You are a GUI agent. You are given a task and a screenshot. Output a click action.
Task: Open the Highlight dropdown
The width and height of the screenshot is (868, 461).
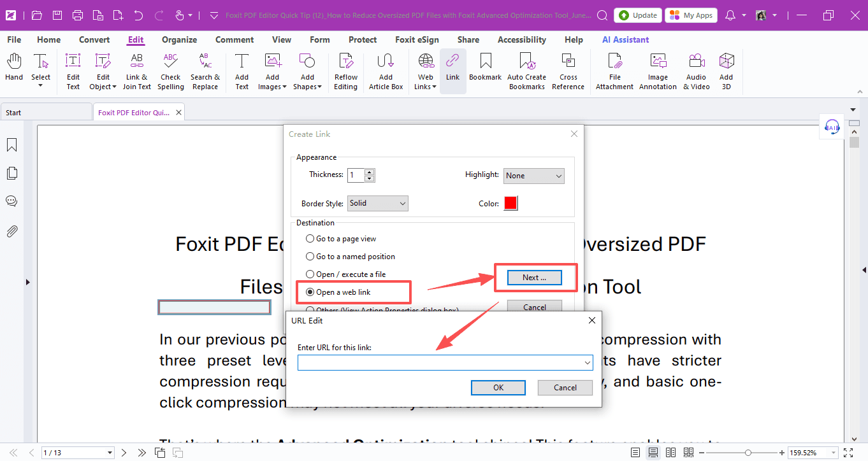(534, 176)
